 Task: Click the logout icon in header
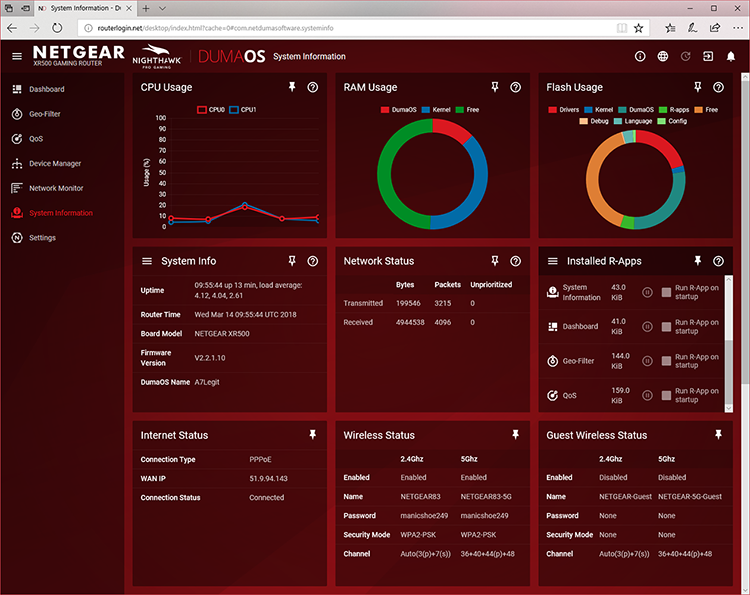click(708, 56)
